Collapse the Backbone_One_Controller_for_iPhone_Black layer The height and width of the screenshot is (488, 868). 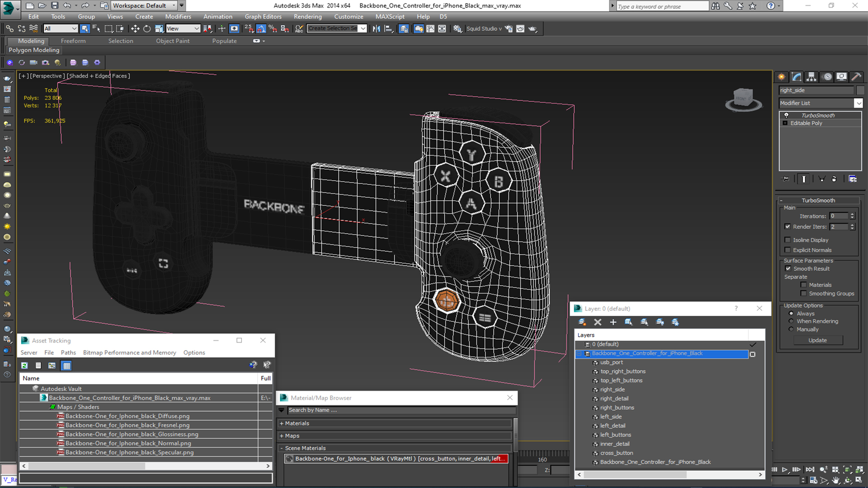579,353
